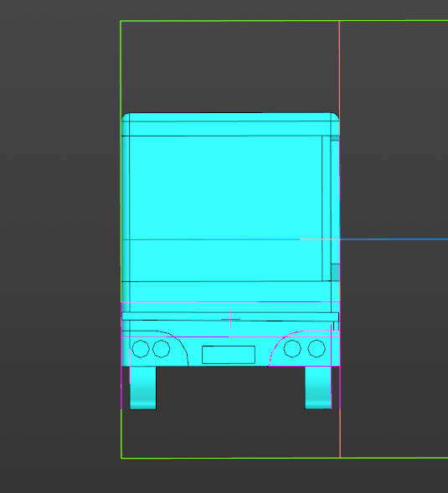The image size is (448, 493).
Task: Select the outermost right tail light circle
Action: coord(317,349)
